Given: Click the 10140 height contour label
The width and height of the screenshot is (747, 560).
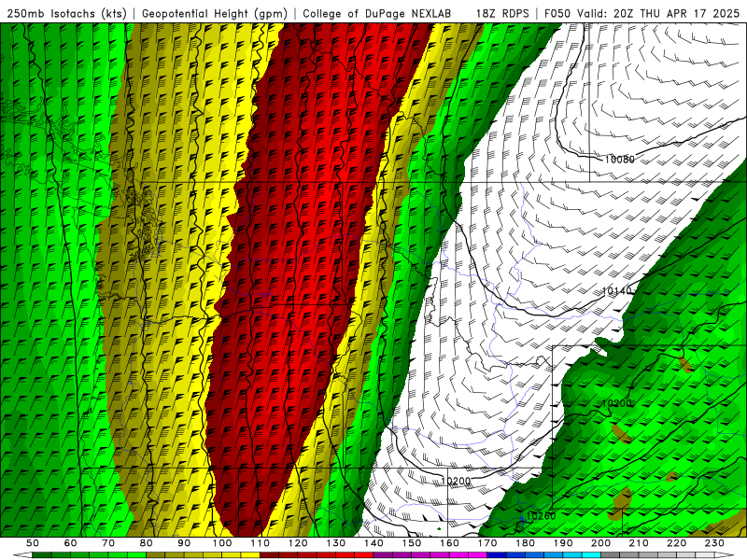Looking at the screenshot, I should pyautogui.click(x=617, y=290).
